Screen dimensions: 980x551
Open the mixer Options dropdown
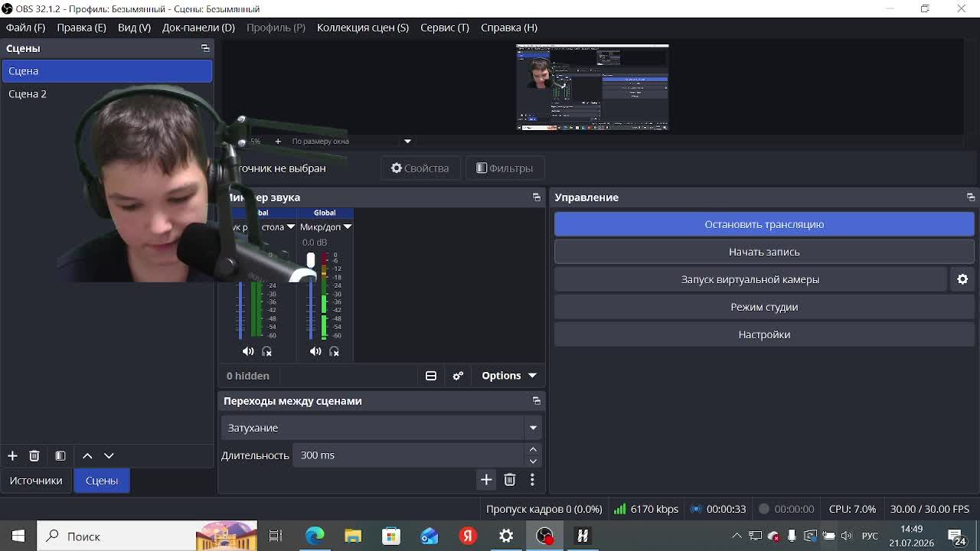tap(508, 376)
